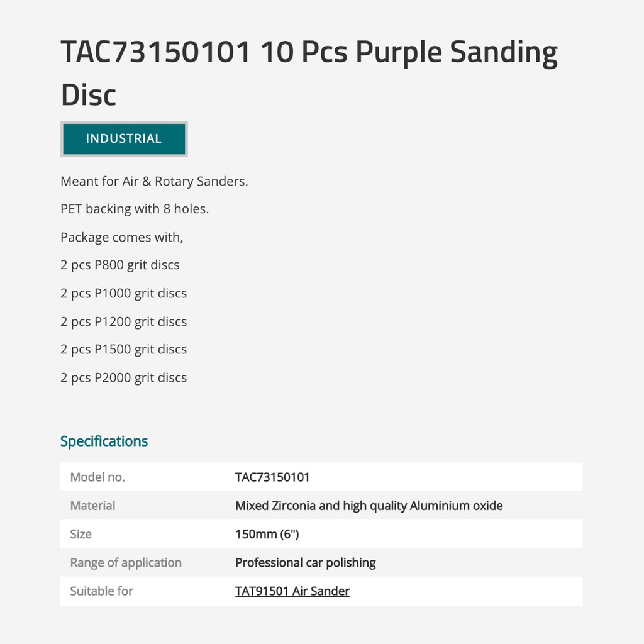Open the TAT91501 Air Sander link
The width and height of the screenshot is (644, 644).
(x=292, y=591)
